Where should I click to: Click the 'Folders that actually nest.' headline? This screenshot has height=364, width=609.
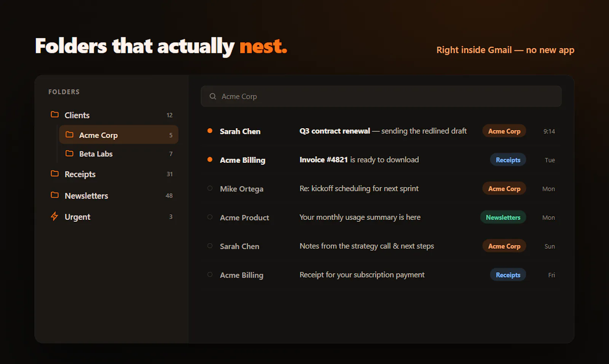tap(161, 46)
